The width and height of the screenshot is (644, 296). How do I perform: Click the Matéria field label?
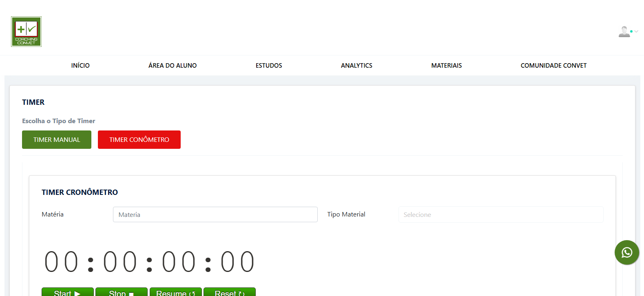pyautogui.click(x=53, y=214)
